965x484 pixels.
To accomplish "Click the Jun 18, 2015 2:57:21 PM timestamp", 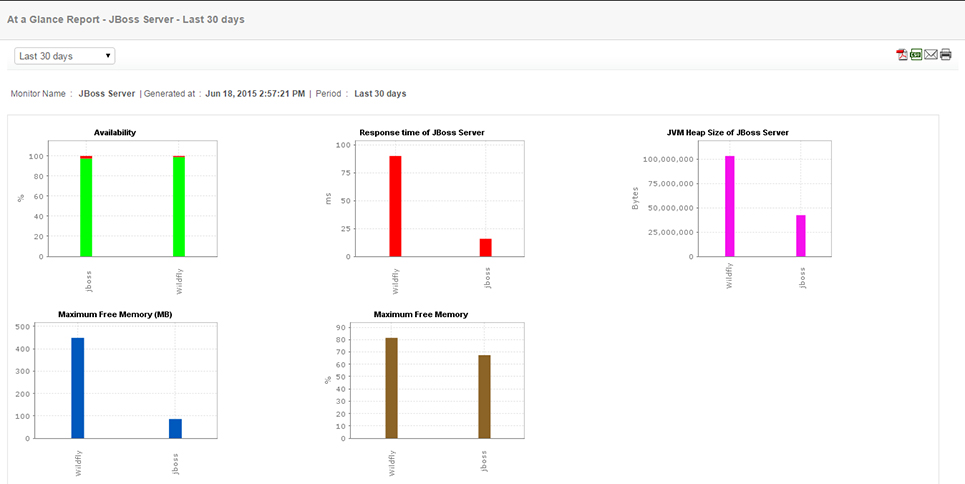I will [x=255, y=94].
